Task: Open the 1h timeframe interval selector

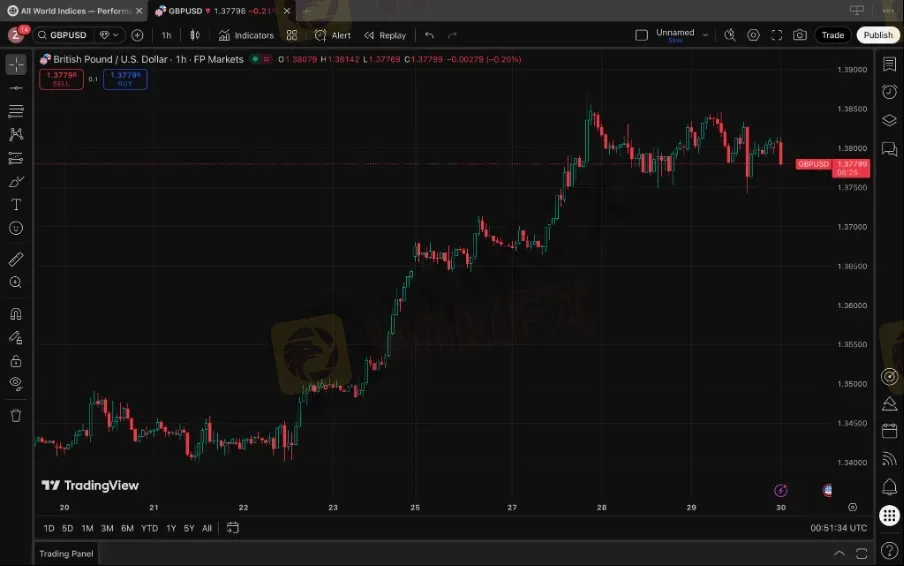Action: 166,35
